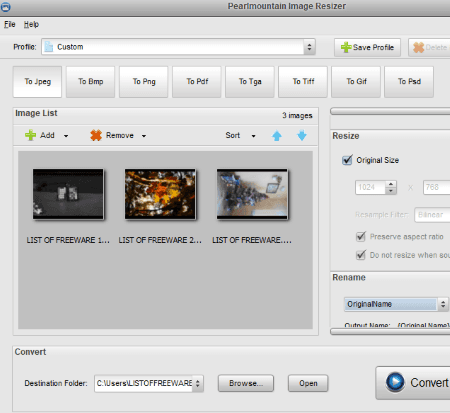Click the Delete profile button
The height and width of the screenshot is (413, 450).
click(x=429, y=47)
